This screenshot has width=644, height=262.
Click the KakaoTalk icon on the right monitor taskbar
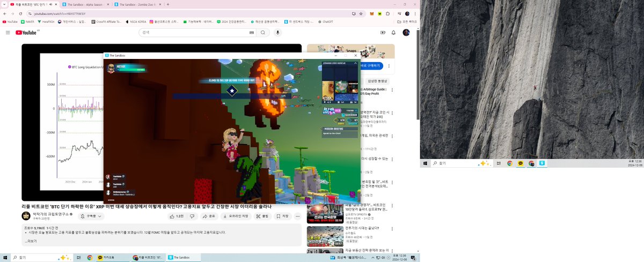click(521, 163)
